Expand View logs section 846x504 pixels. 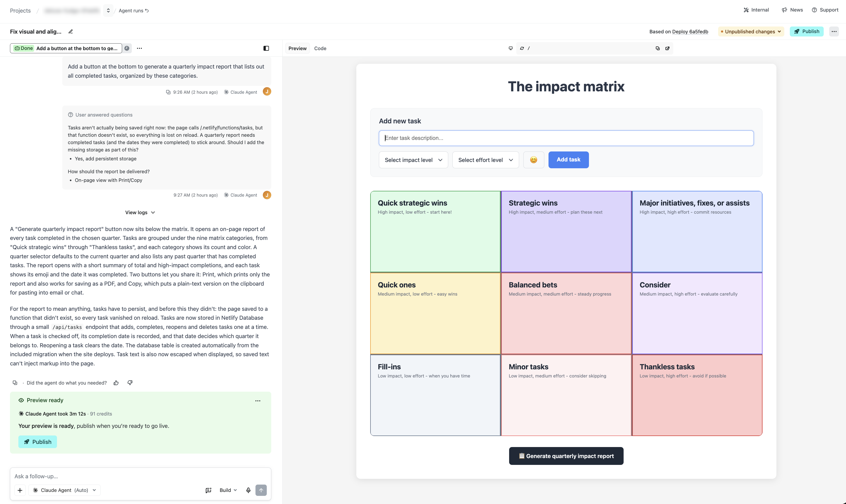click(140, 213)
